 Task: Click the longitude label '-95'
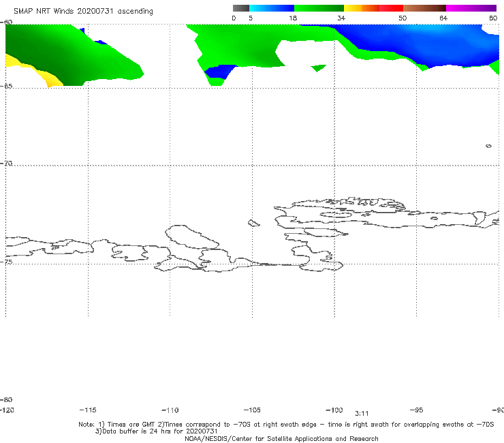[x=417, y=410]
